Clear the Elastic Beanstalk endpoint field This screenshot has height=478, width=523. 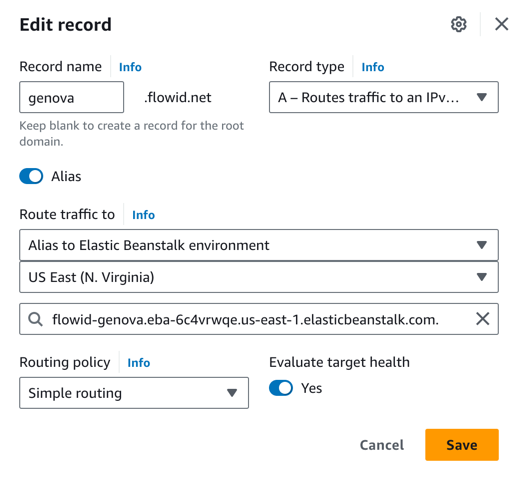[x=482, y=319]
